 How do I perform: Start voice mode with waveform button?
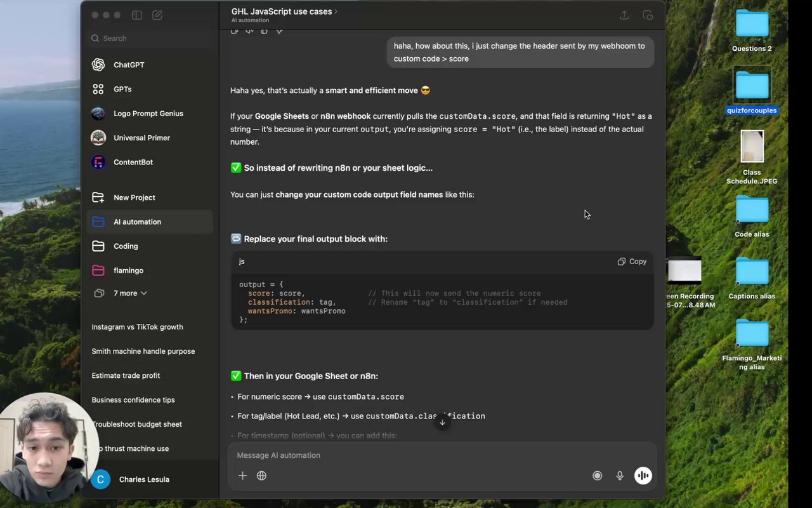click(643, 476)
